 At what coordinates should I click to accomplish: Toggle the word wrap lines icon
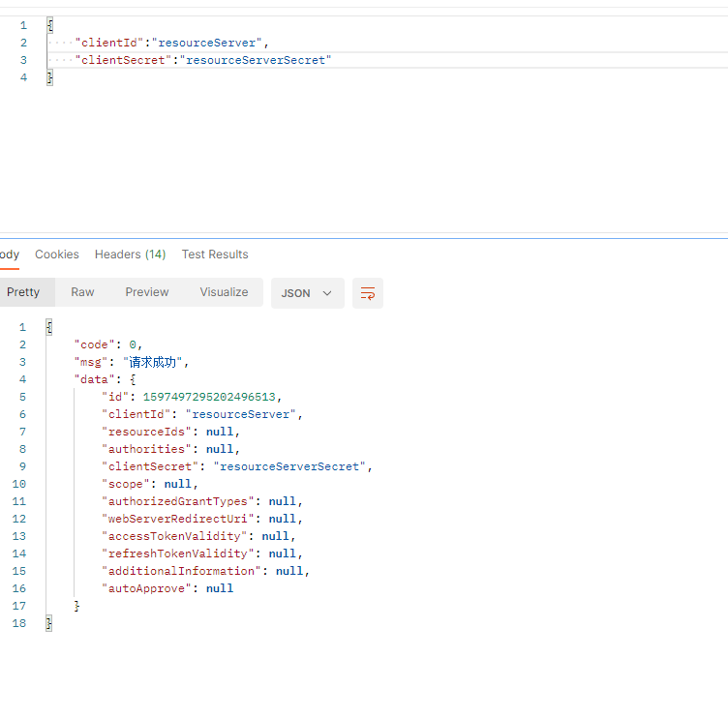pyautogui.click(x=367, y=293)
